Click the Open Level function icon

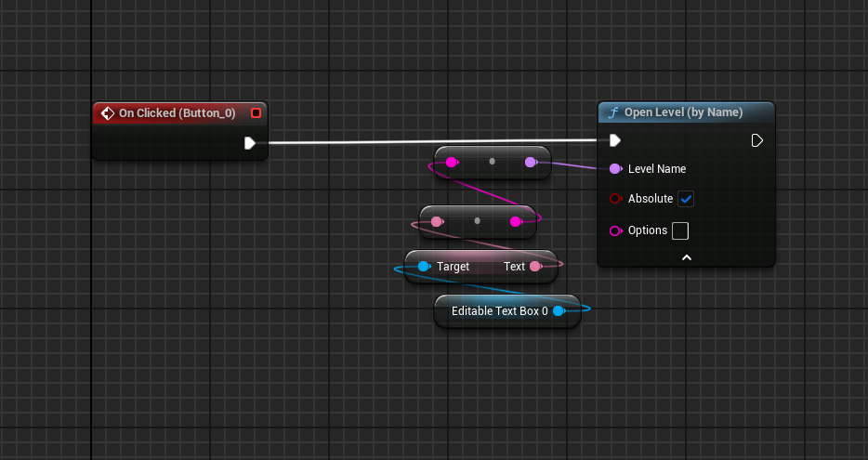(612, 112)
